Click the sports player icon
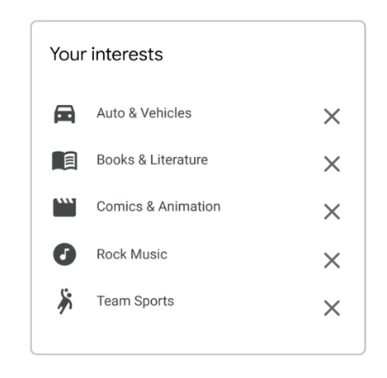The width and height of the screenshot is (387, 378). 65,301
